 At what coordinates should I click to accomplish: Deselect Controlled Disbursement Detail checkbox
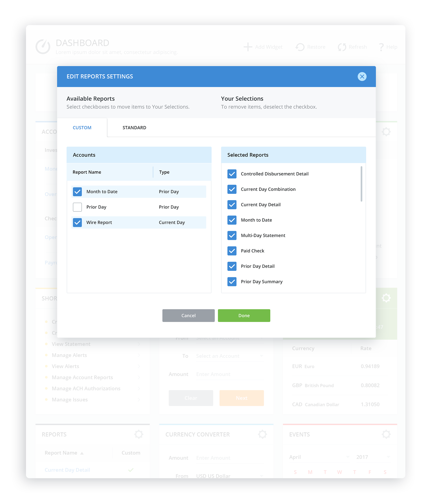[x=232, y=174]
